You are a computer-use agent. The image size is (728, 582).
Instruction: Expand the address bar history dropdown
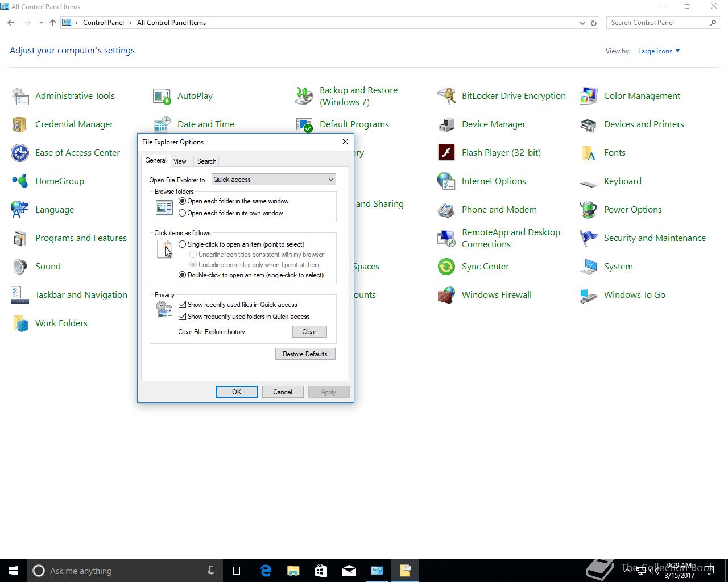point(582,23)
